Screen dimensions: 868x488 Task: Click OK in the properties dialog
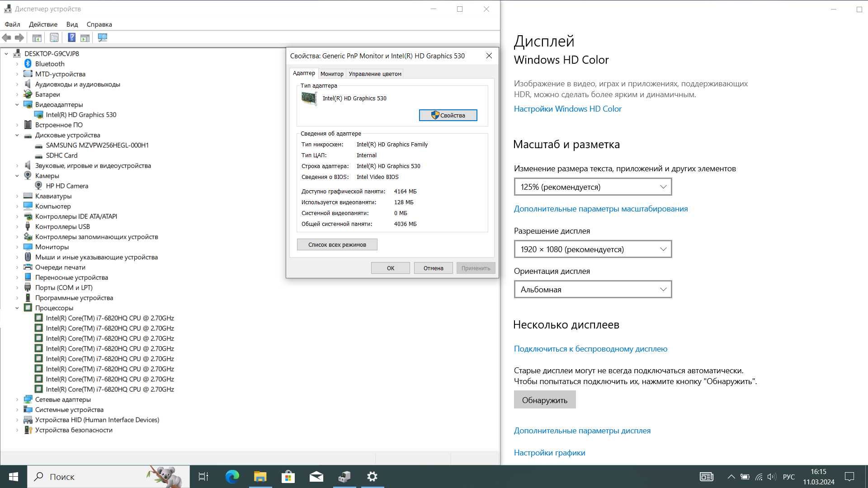coord(391,268)
